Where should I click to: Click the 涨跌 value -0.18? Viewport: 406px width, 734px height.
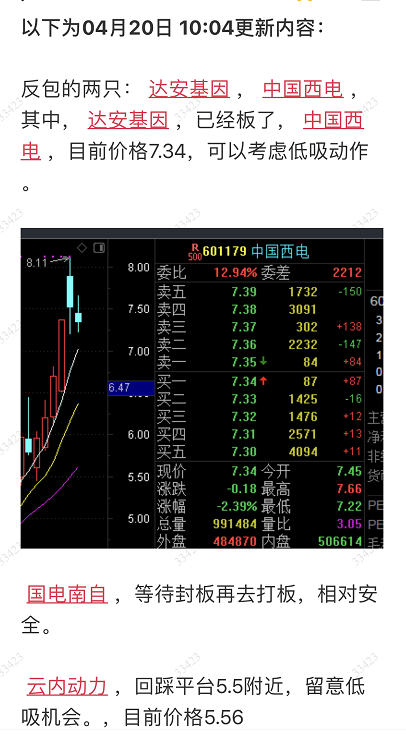[x=242, y=489]
